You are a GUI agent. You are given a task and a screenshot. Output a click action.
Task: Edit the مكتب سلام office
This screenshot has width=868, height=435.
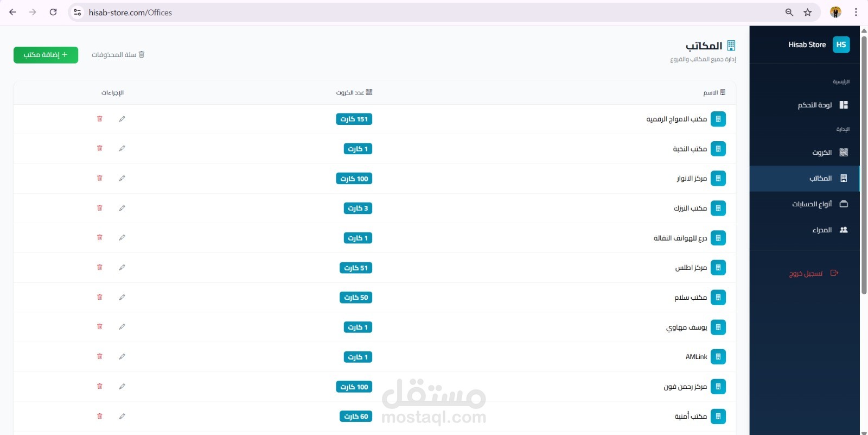122,297
